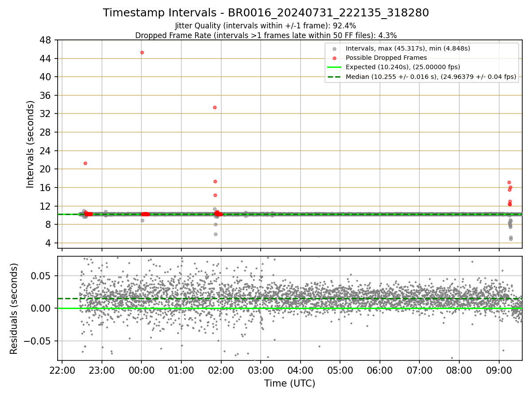Select the Dropped Frame Rate 4.3% subtitle
This screenshot has height=399, width=532.
[x=266, y=35]
